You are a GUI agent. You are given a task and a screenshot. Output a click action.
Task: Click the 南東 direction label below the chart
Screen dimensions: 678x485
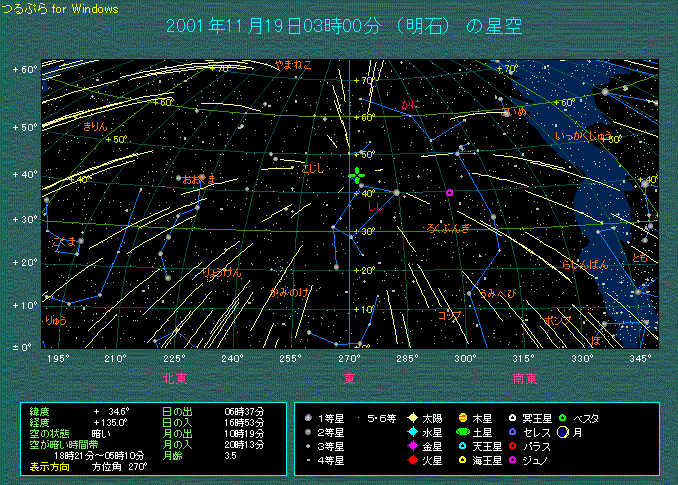pyautogui.click(x=525, y=379)
